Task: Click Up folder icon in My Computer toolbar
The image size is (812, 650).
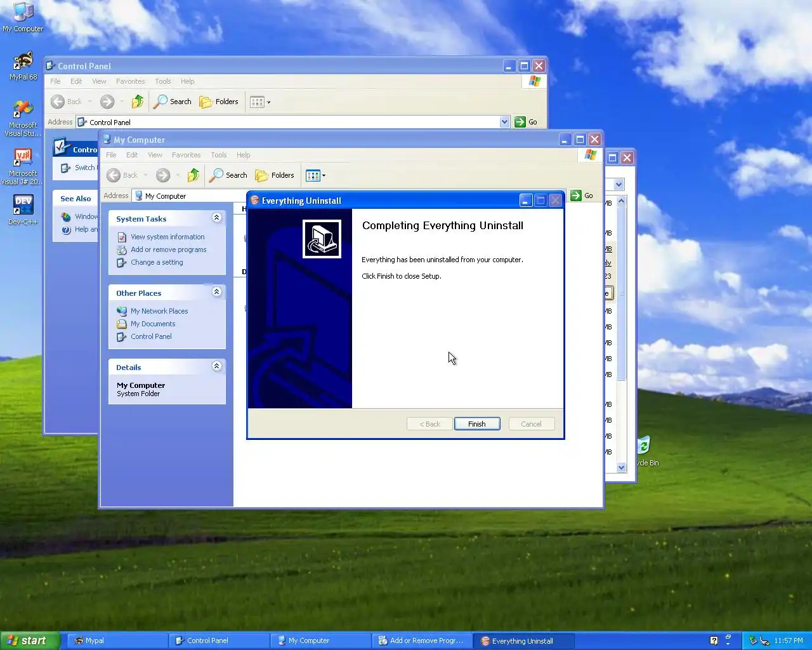Action: (193, 175)
